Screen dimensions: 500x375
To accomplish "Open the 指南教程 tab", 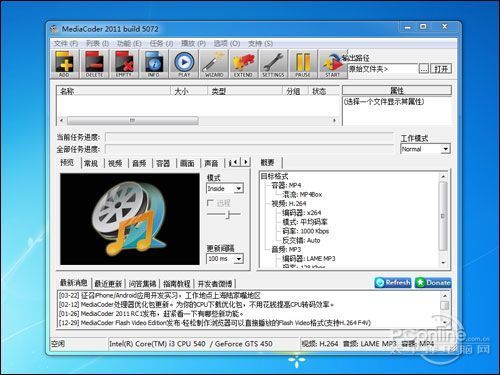I will pos(177,284).
